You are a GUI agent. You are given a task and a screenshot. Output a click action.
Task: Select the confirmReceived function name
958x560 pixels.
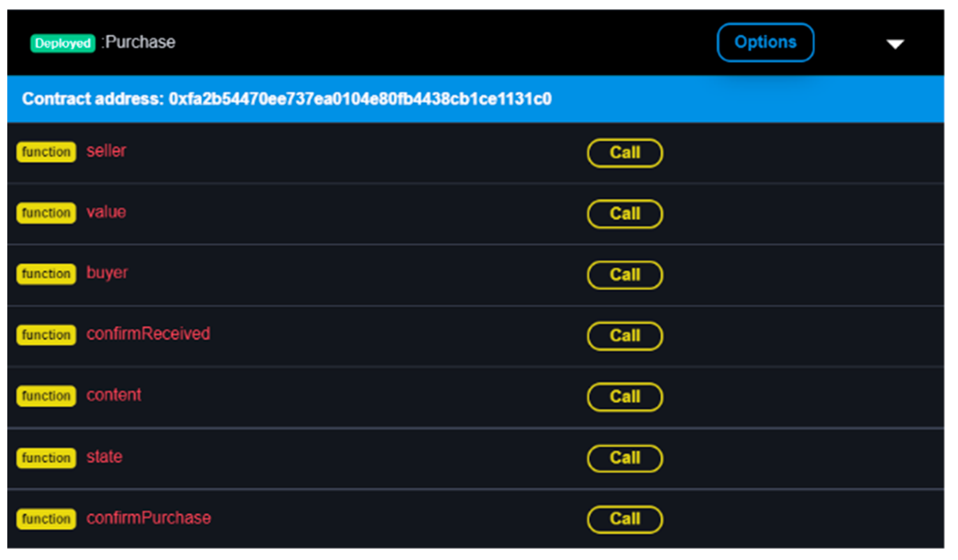point(148,334)
